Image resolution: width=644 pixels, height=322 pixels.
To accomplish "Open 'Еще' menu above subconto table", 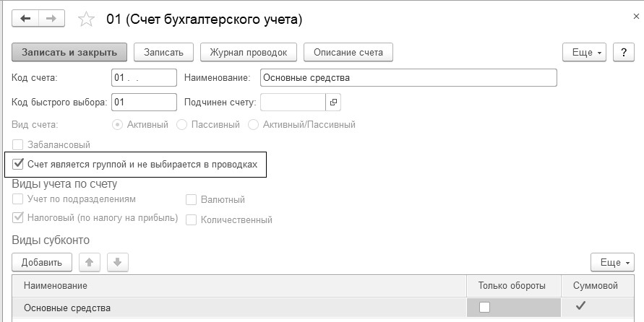I will pos(612,261).
